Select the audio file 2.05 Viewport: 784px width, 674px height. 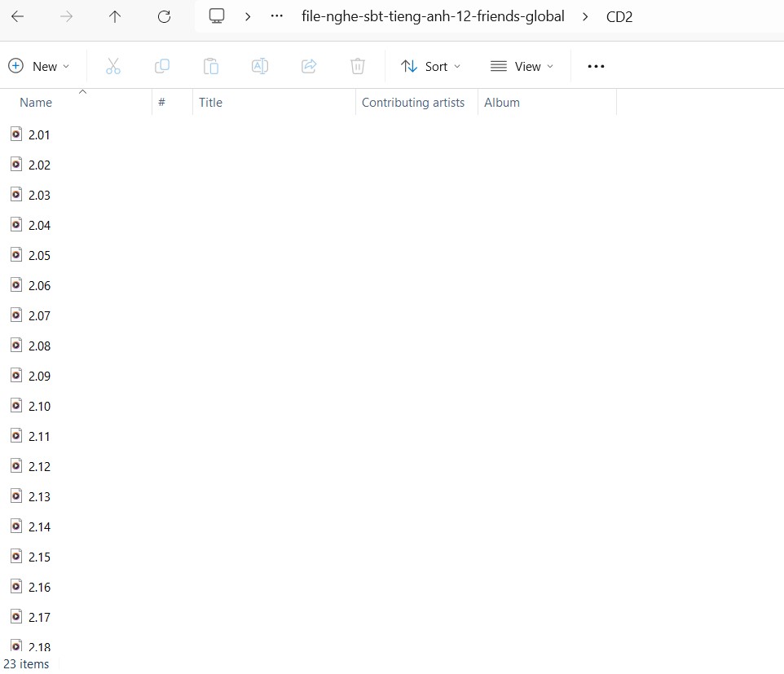pos(39,255)
